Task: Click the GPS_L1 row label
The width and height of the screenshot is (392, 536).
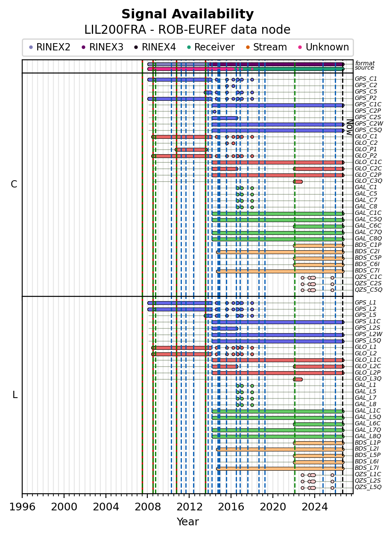Action: coord(366,302)
